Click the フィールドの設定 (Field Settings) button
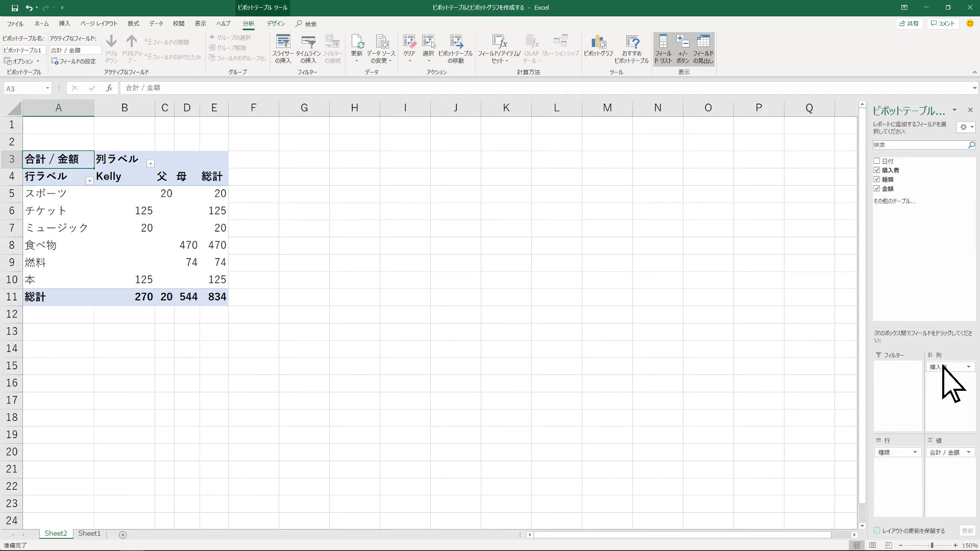 point(74,61)
